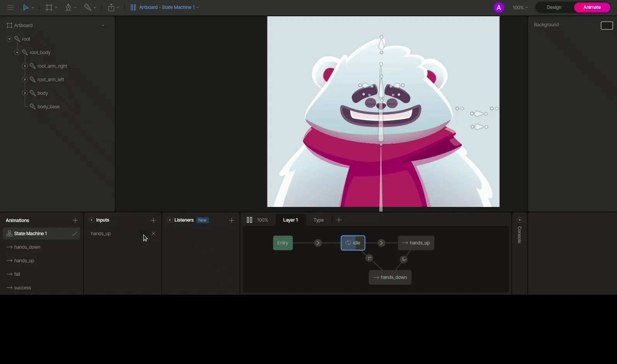Open the 100% zoom dropdown in top bar
Viewport: 617px width, 364px height.
click(520, 7)
